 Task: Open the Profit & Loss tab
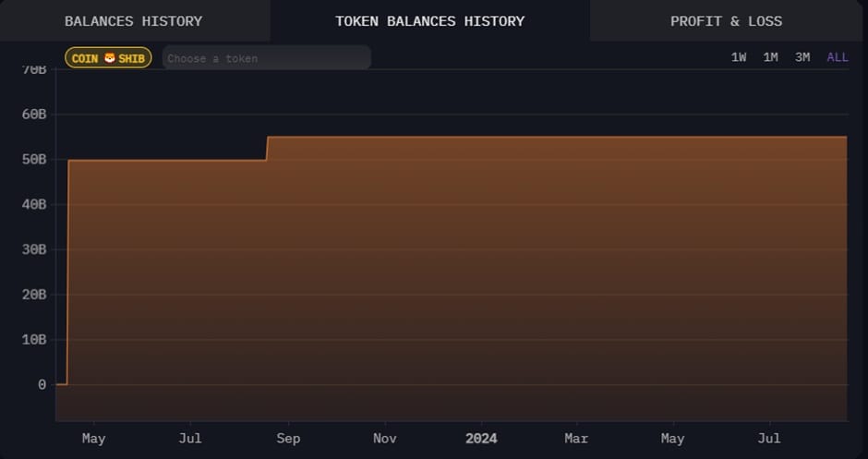[x=726, y=20]
